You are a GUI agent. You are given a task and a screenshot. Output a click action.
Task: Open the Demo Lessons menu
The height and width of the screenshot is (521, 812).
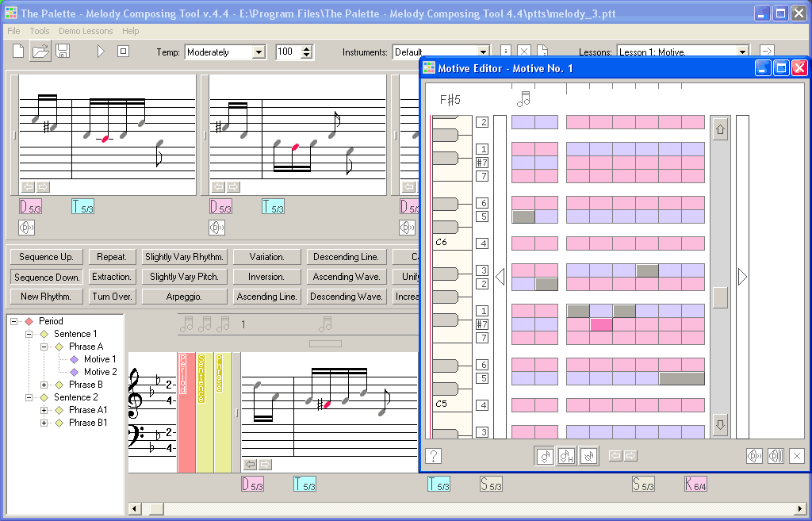[x=86, y=31]
